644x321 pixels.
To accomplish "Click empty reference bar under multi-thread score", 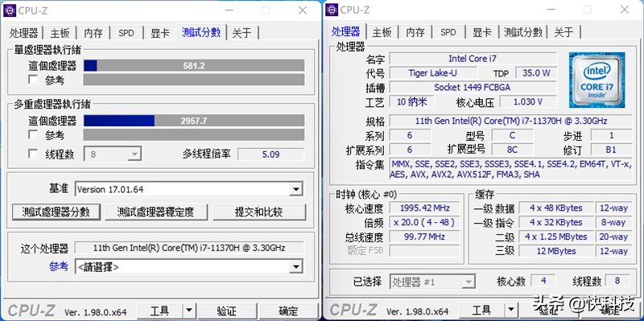I will tap(194, 134).
